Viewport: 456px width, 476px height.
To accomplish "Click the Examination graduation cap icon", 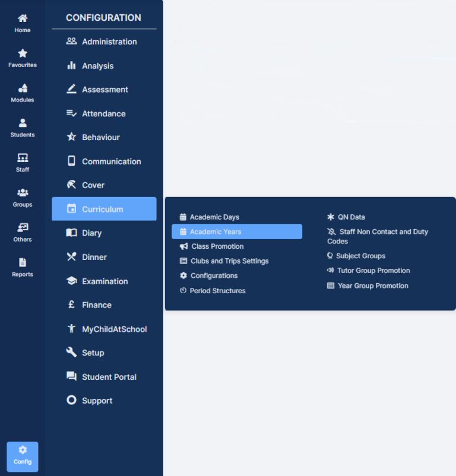I will pos(71,281).
